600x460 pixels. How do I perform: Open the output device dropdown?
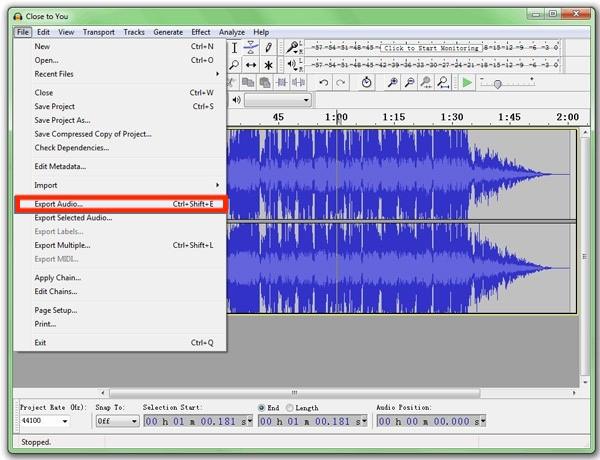(x=278, y=100)
